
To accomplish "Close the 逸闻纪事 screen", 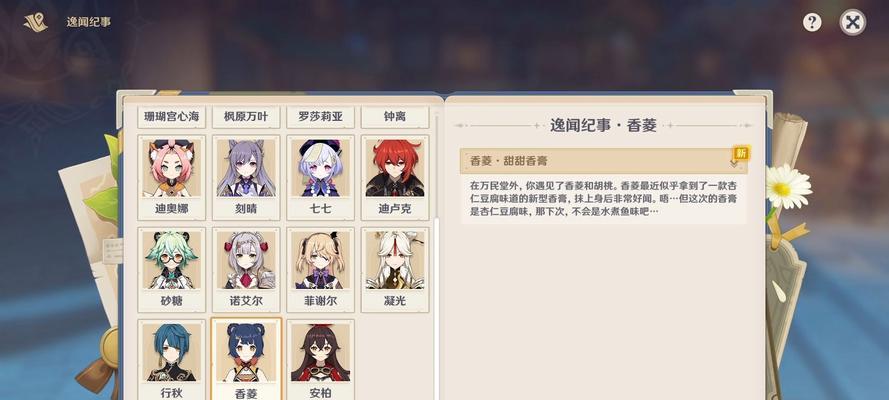I will pos(852,23).
